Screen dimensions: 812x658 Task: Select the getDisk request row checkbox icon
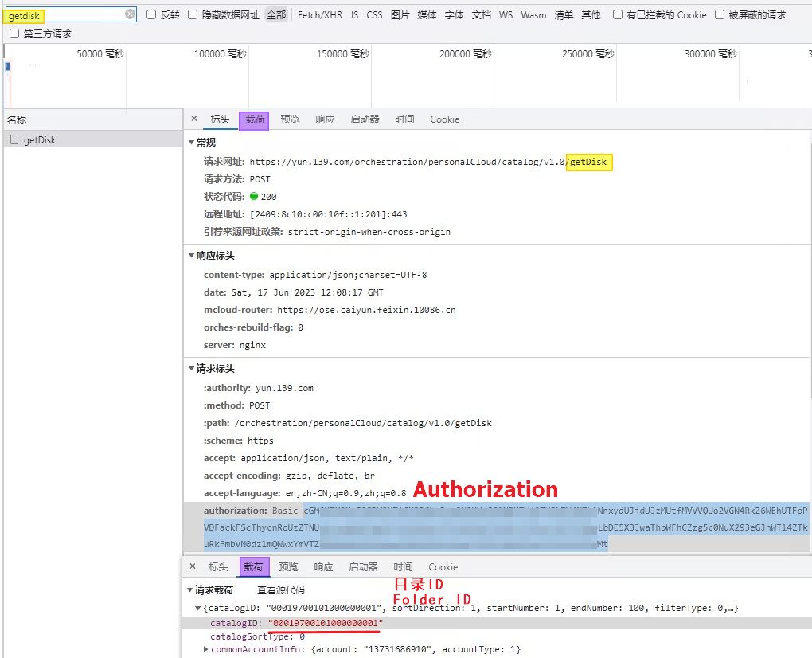(x=14, y=140)
